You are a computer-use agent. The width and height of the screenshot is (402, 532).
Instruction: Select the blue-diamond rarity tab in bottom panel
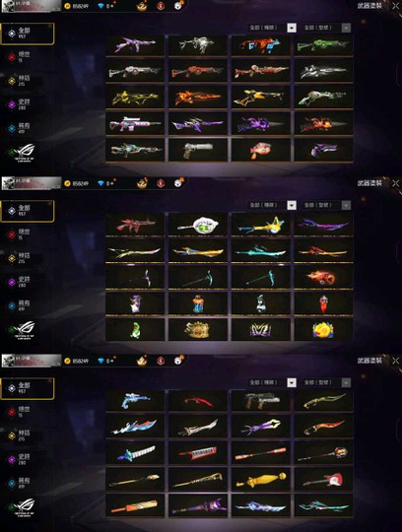tap(20, 483)
